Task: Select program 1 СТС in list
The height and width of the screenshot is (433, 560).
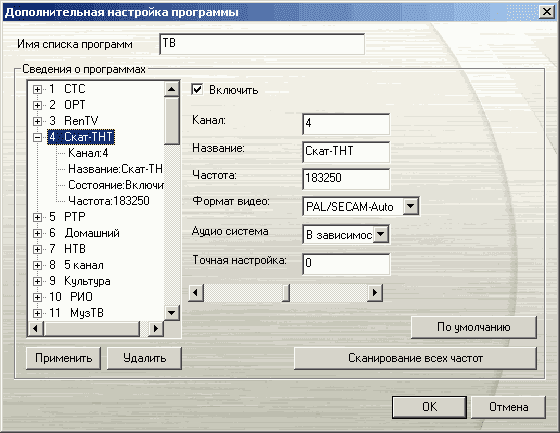Action: [x=67, y=89]
